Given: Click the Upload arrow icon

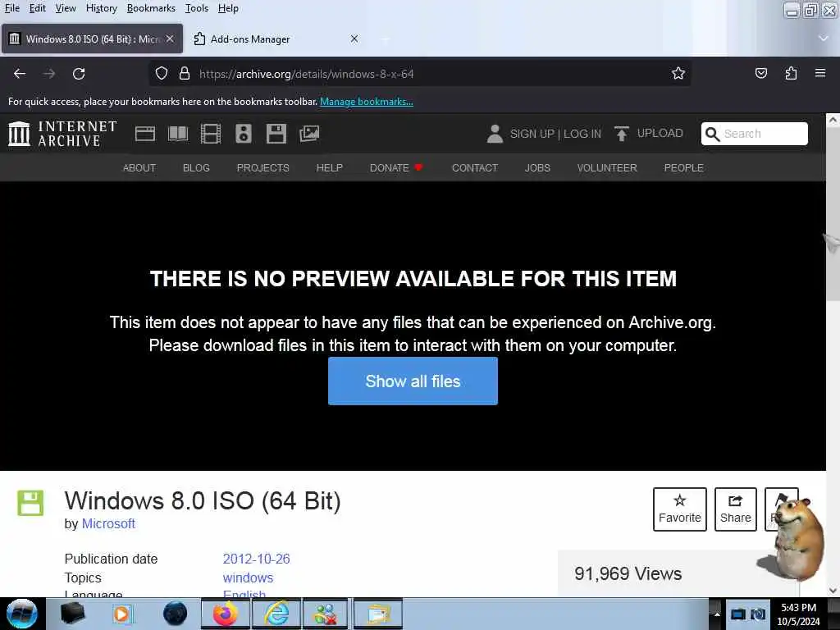Looking at the screenshot, I should [x=622, y=134].
